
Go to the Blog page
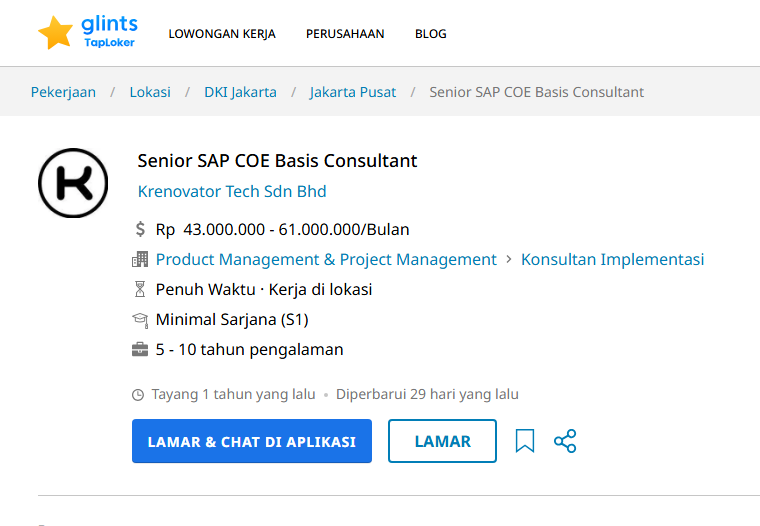(x=431, y=33)
